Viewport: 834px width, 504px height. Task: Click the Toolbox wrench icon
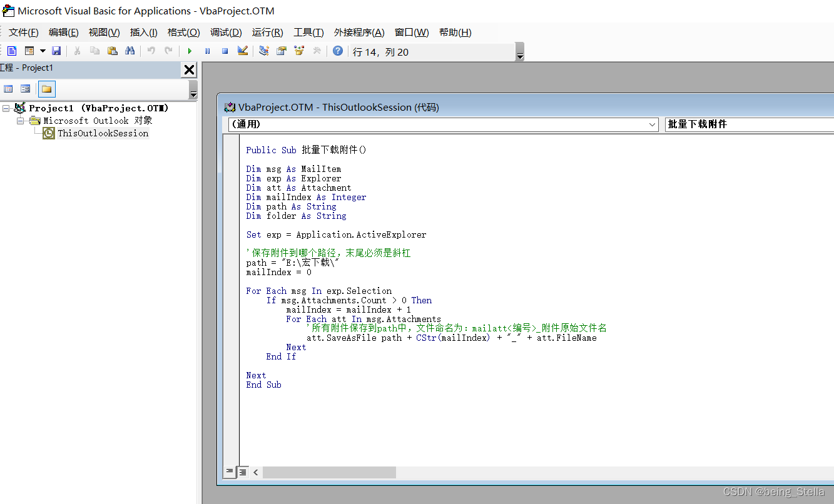[317, 51]
